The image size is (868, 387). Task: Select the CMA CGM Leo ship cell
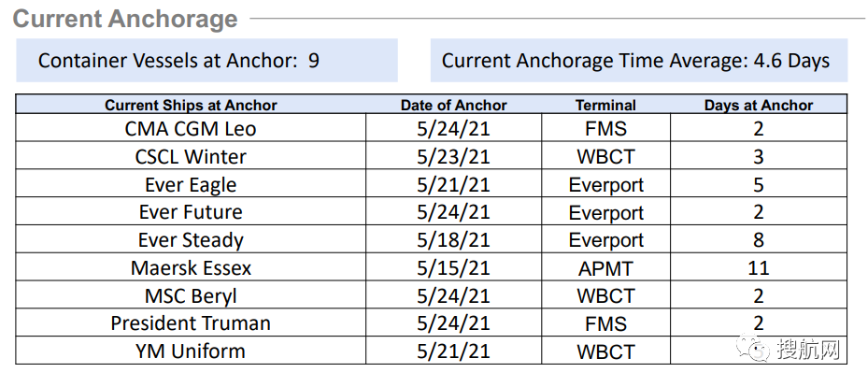click(x=191, y=129)
